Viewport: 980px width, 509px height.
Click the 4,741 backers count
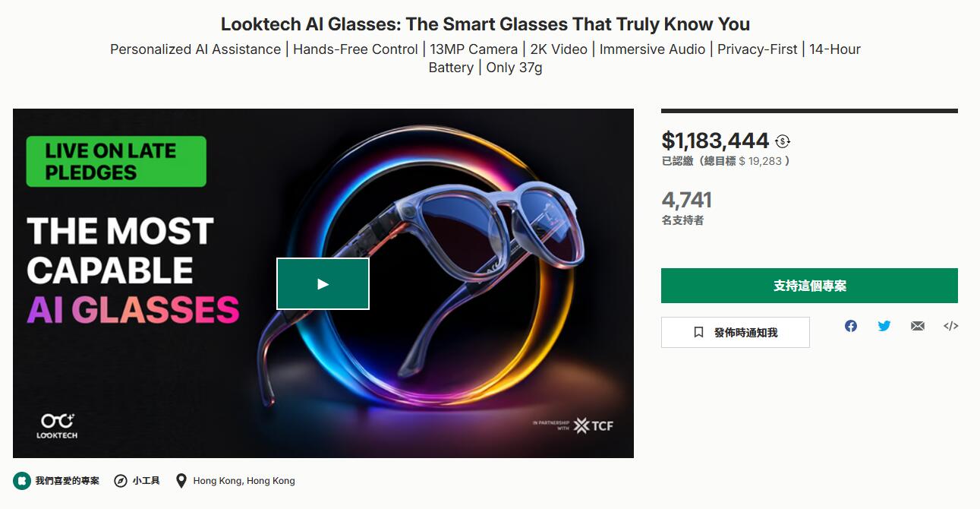[686, 200]
